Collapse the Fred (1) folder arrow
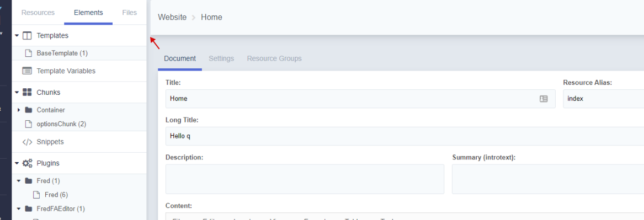 click(x=19, y=181)
